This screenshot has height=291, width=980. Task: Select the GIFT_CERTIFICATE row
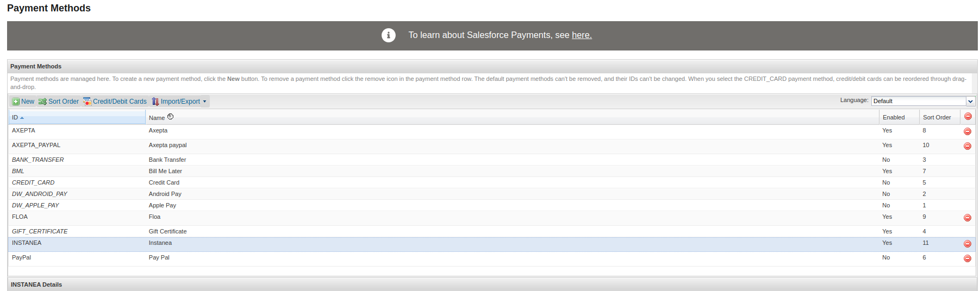click(40, 231)
